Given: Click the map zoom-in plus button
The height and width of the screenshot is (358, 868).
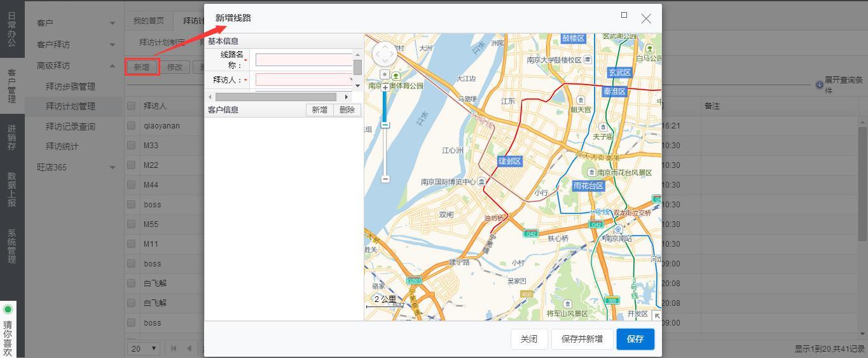Looking at the screenshot, I should pyautogui.click(x=385, y=87).
